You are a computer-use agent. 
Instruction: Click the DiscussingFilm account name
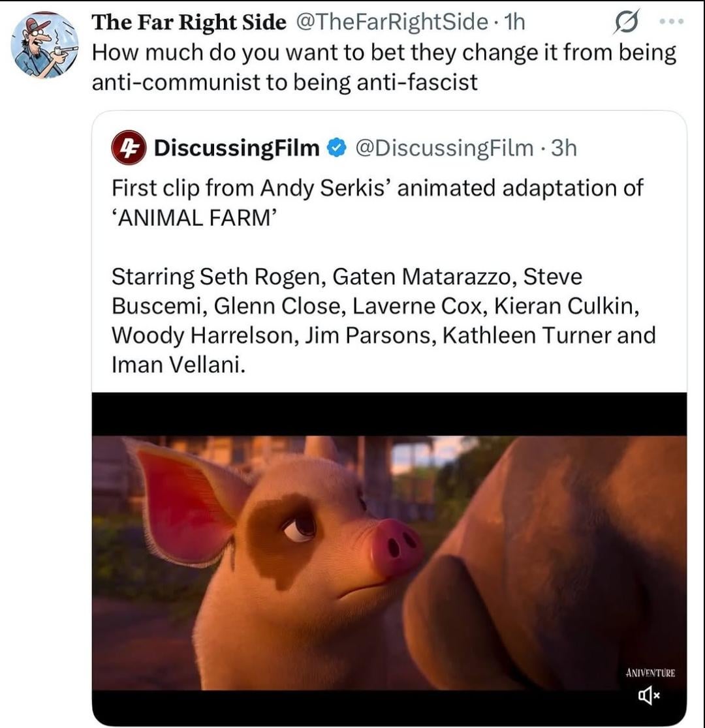236,149
